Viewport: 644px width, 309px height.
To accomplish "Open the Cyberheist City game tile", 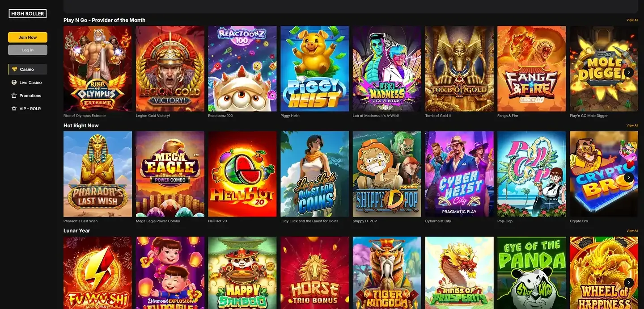I will 459,174.
